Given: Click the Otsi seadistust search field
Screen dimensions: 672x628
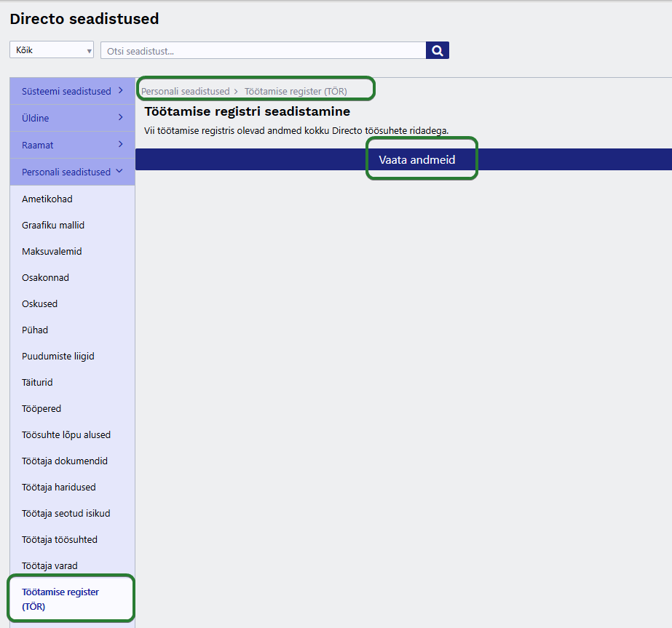Looking at the screenshot, I should 262,51.
